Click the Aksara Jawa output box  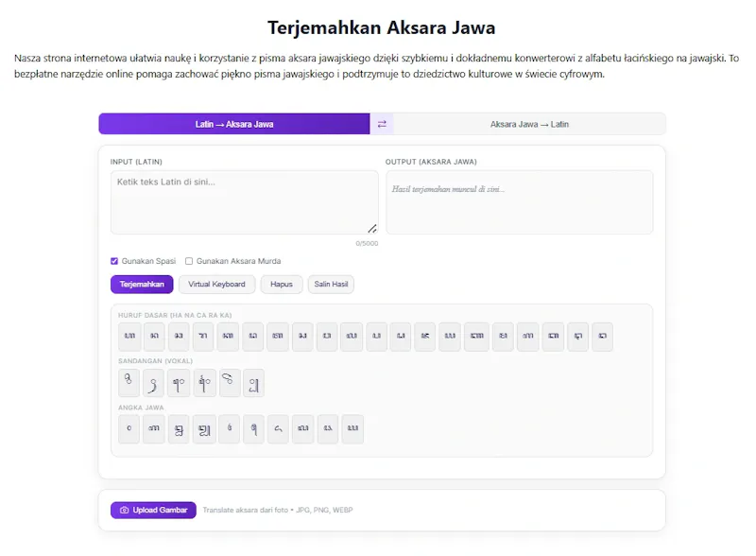coord(519,202)
